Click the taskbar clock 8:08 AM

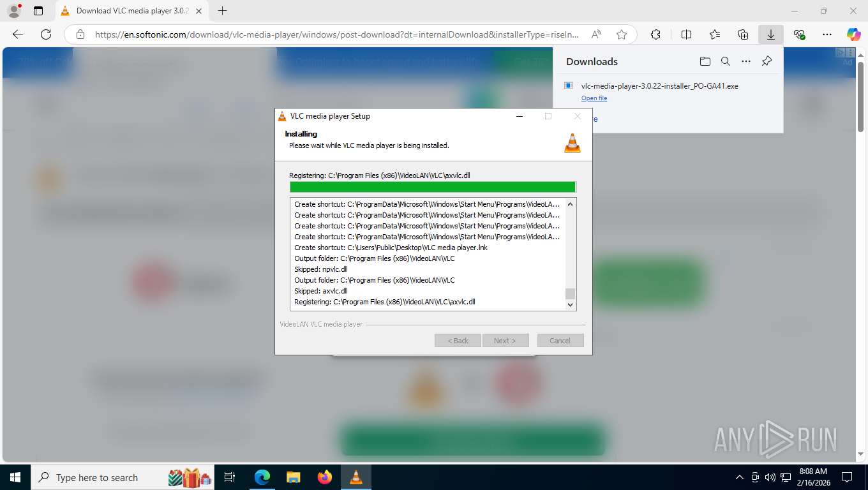[813, 471]
